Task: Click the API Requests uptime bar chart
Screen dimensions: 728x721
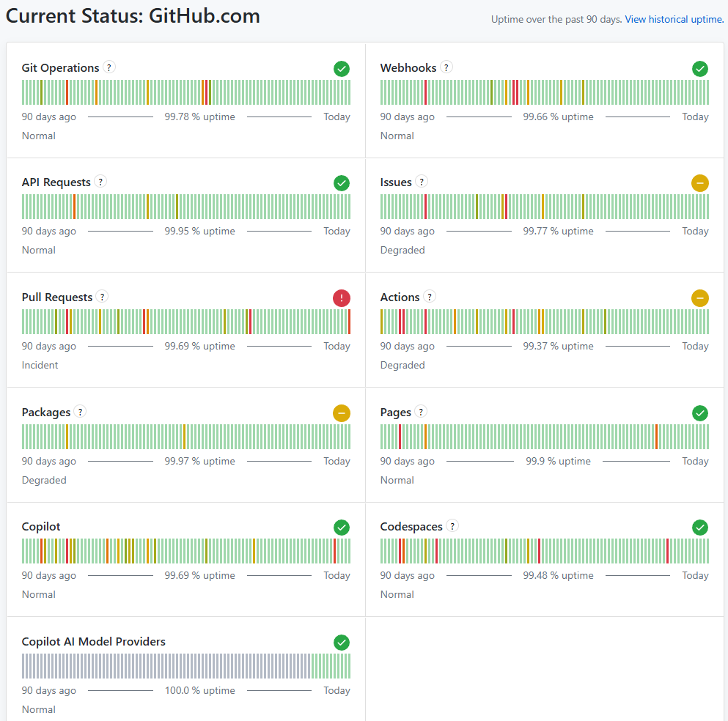Action: pyautogui.click(x=186, y=207)
